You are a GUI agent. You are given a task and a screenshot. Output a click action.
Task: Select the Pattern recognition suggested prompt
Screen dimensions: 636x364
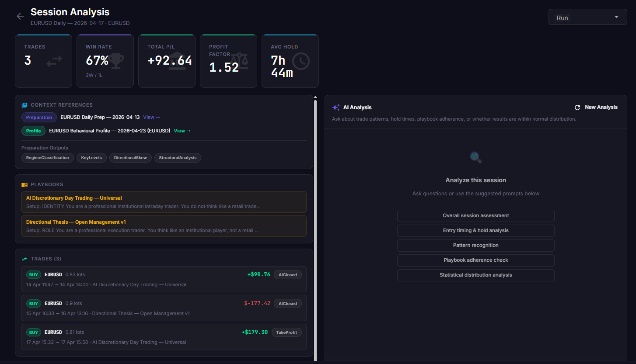click(x=475, y=245)
